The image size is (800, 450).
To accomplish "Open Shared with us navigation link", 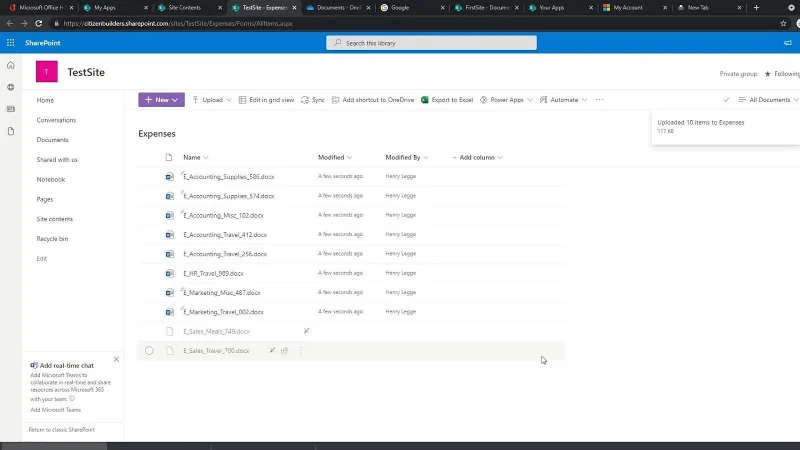I will click(57, 160).
